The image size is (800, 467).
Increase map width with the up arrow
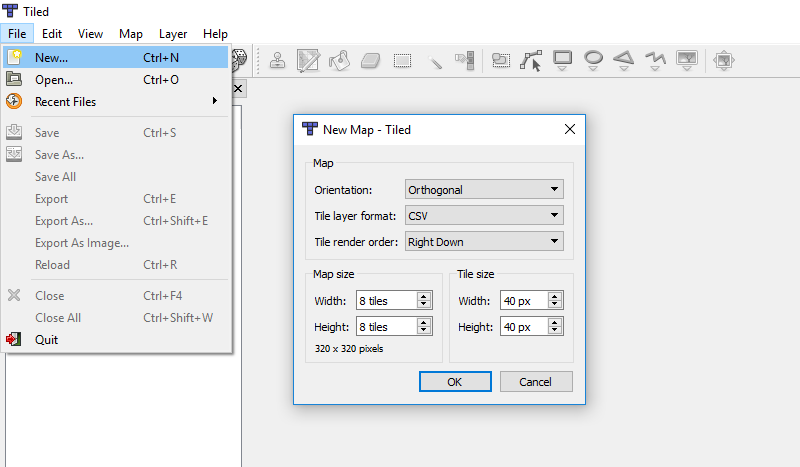tap(423, 296)
